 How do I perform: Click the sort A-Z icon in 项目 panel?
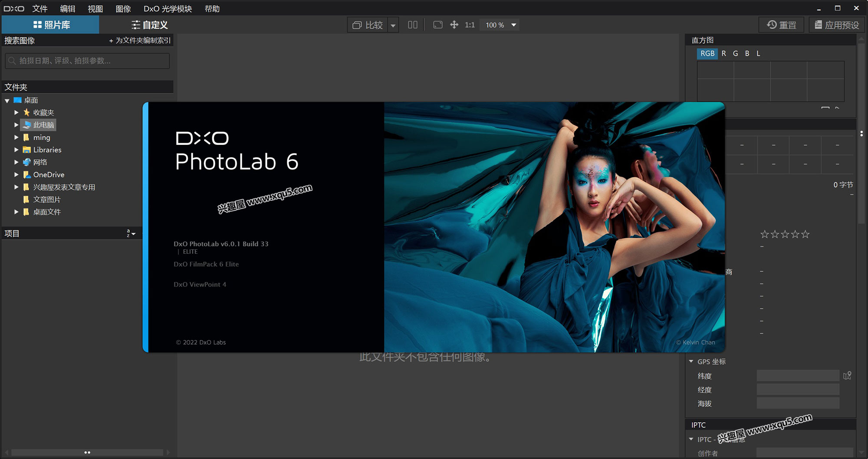[131, 233]
